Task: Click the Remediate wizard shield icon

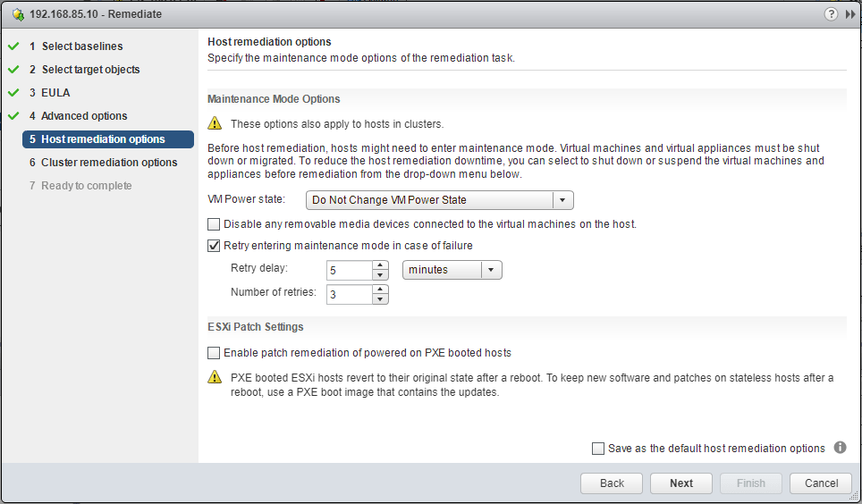Action: click(18, 14)
